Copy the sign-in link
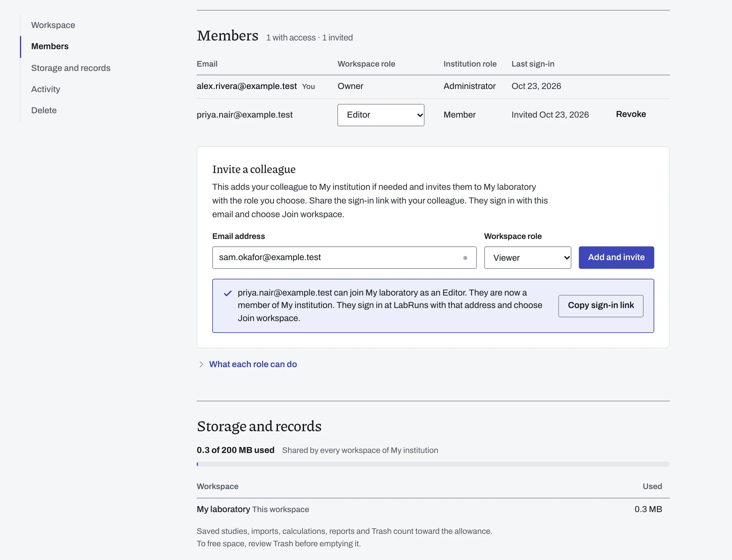This screenshot has height=560, width=732. [x=601, y=306]
